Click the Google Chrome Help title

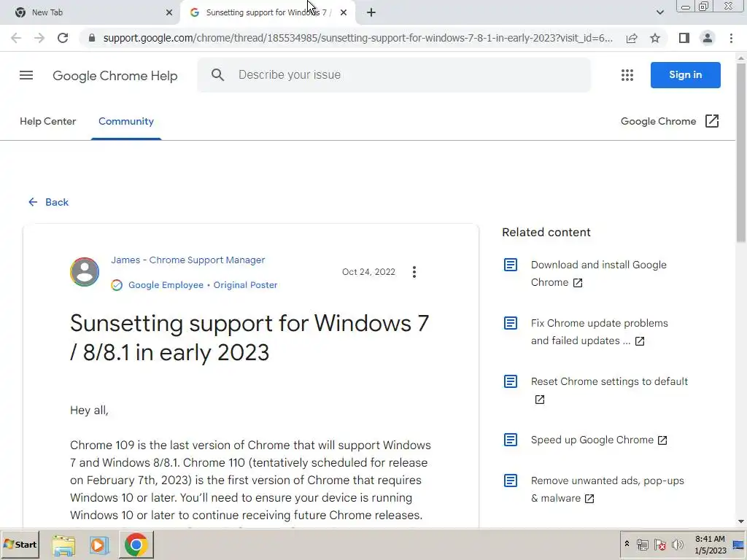coord(115,76)
